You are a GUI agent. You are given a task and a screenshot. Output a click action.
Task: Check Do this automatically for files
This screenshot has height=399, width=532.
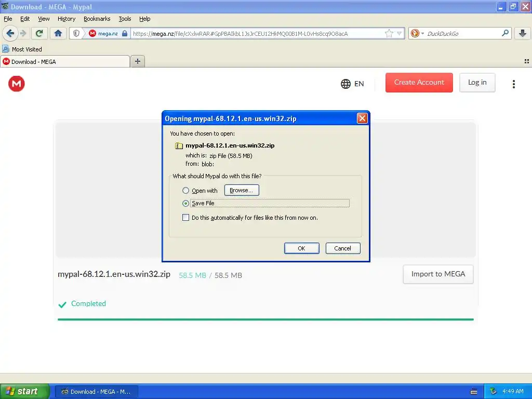click(185, 218)
